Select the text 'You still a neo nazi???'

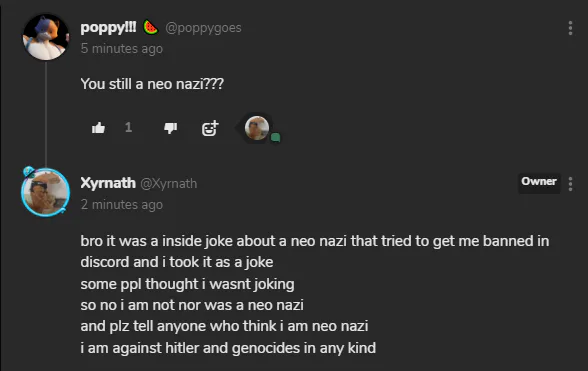tap(152, 84)
